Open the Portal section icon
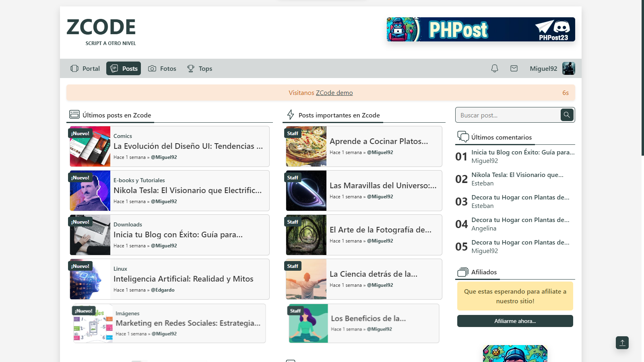 click(x=74, y=68)
